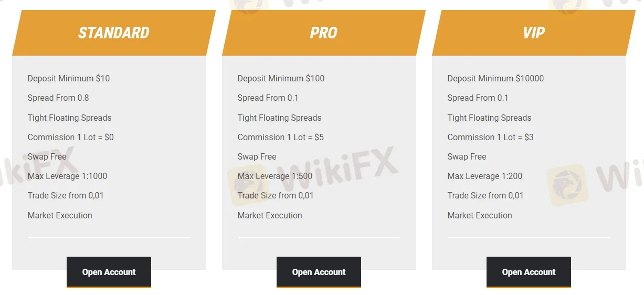Open an account for the Pro plan

(x=319, y=272)
